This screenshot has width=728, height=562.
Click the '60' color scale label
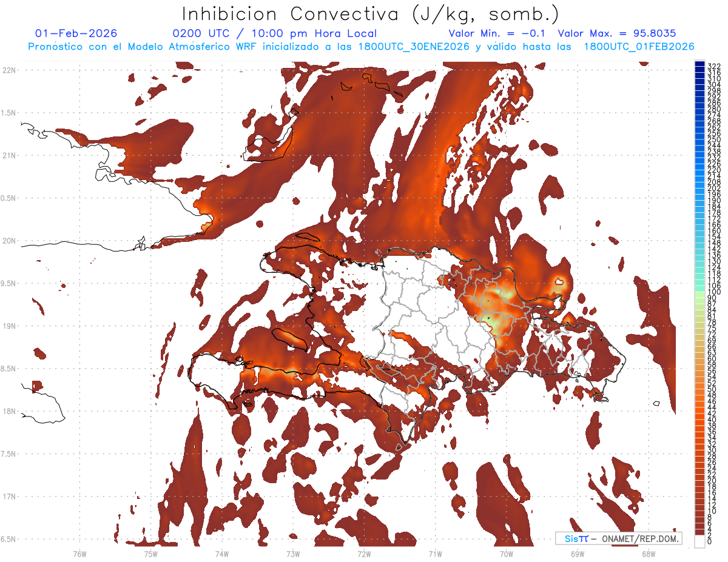point(712,358)
